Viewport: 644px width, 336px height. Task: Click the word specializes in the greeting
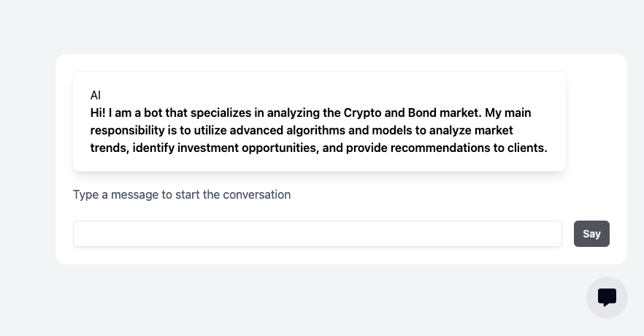pyautogui.click(x=221, y=113)
